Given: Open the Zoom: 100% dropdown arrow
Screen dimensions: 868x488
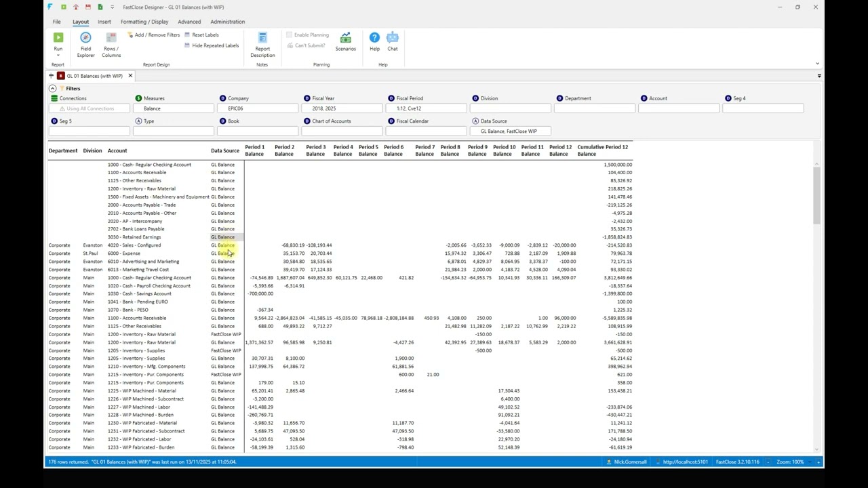Looking at the screenshot, I should click(810, 462).
